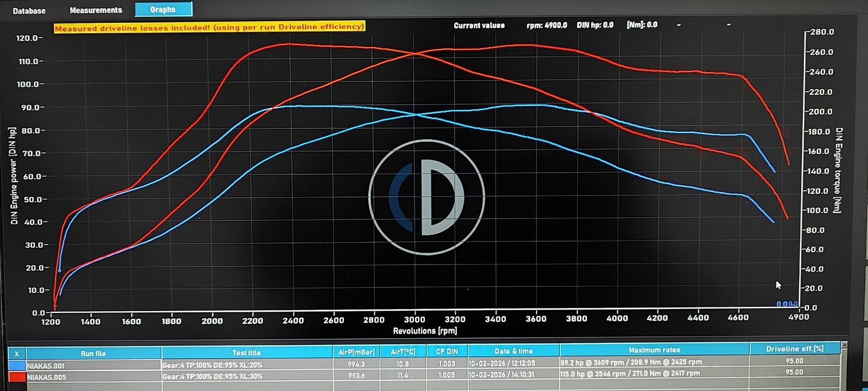Viewport: 868px width, 391px height.
Task: Click the scroll-up arrow of the run table
Action: coord(844,345)
